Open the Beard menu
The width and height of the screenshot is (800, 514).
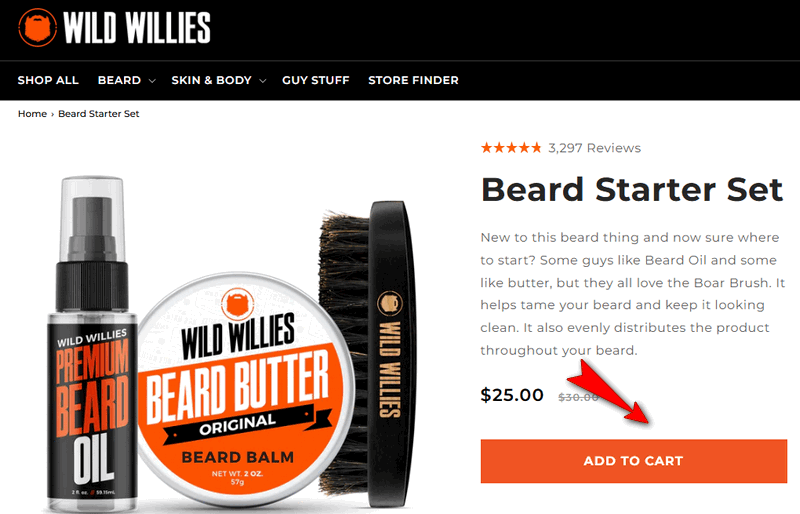119,80
